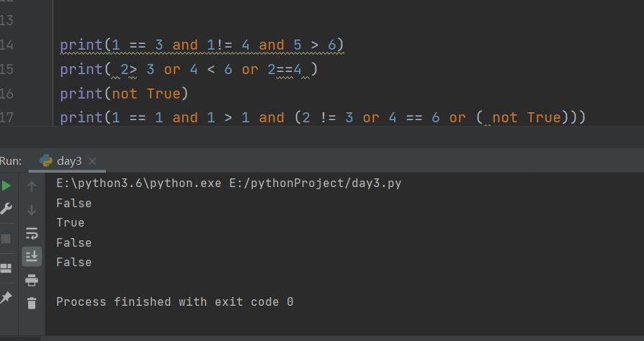644x341 pixels.
Task: Clear console output with the trash icon
Action: [32, 304]
